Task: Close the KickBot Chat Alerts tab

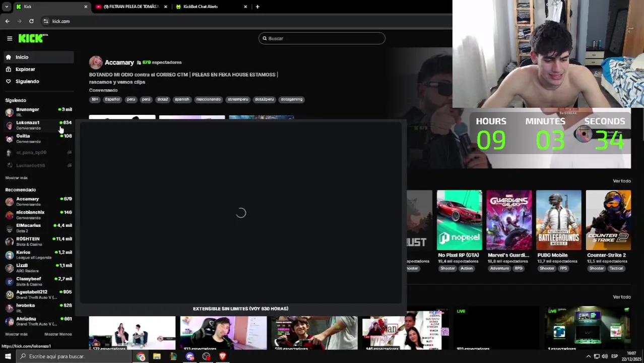Action: (245, 7)
